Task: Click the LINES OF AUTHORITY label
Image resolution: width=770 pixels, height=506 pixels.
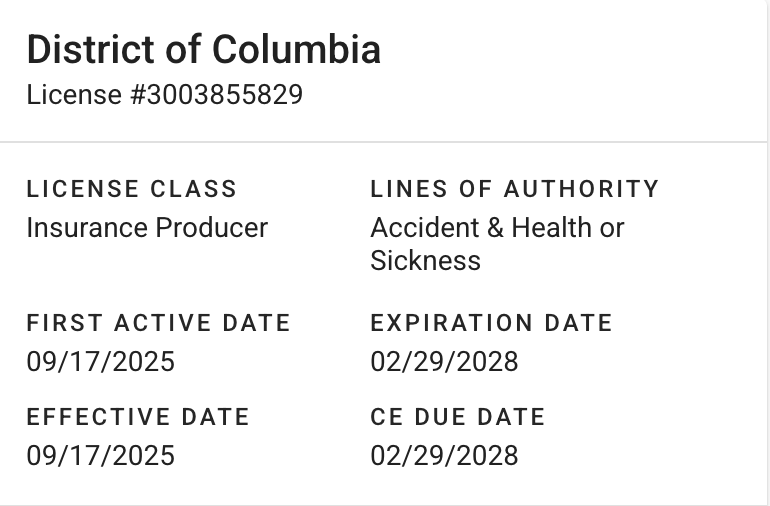Action: tap(514, 189)
